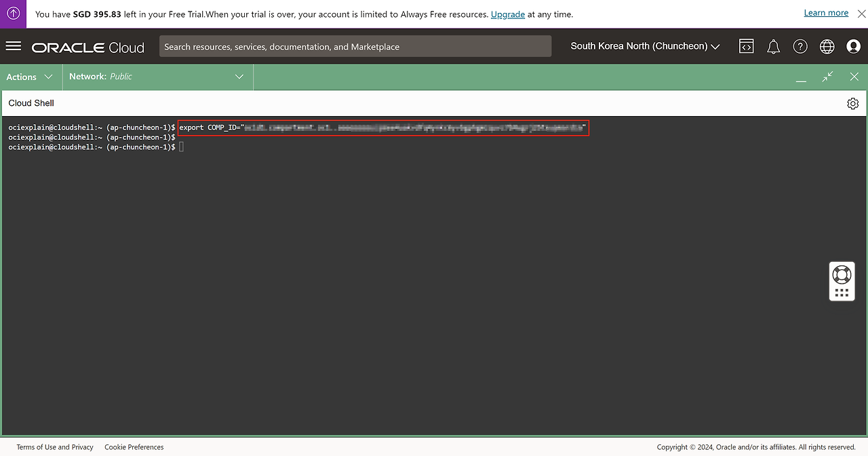Open the user profile avatar menu
868x456 pixels.
click(x=853, y=46)
